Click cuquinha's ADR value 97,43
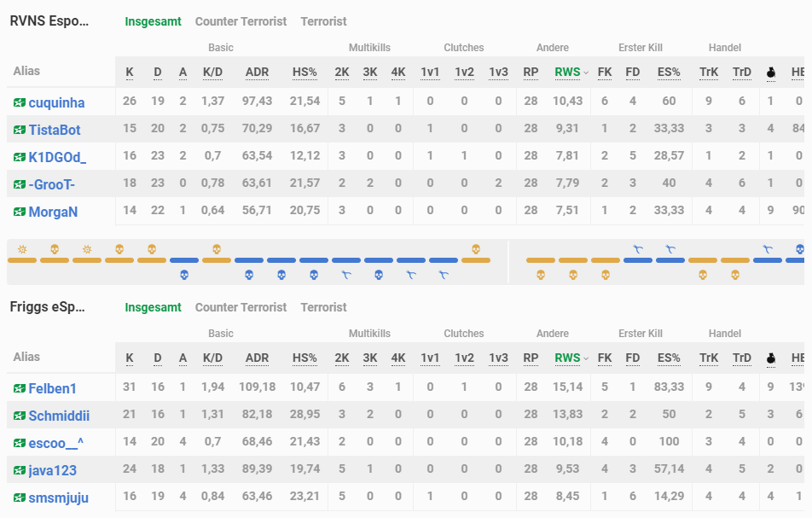The image size is (812, 518). click(257, 101)
